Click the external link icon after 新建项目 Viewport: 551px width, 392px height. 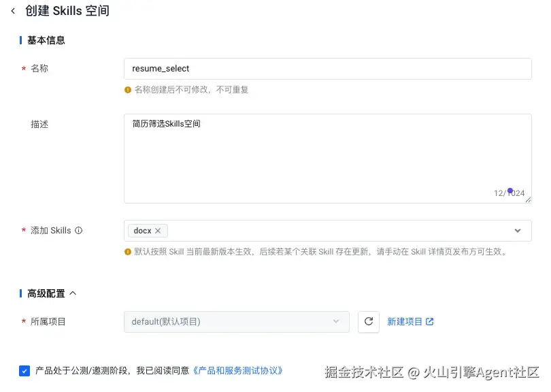430,321
